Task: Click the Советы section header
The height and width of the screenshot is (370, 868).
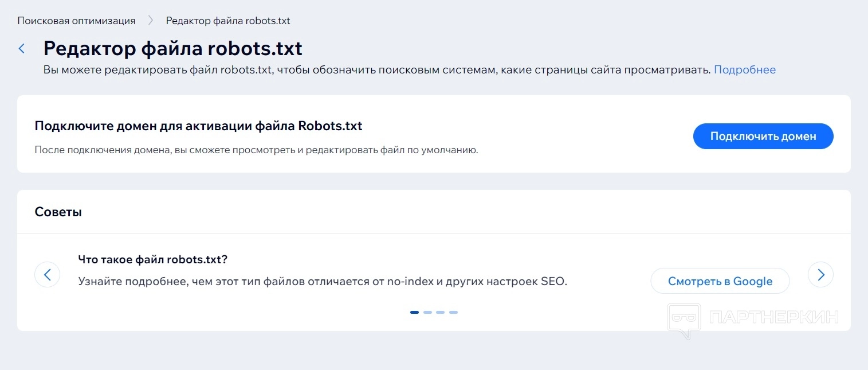Action: 58,212
